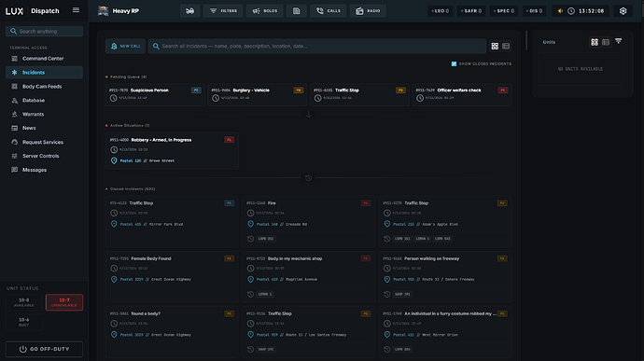Click the Closed Incidents (500) header
This screenshot has height=361, width=644.
[133, 189]
